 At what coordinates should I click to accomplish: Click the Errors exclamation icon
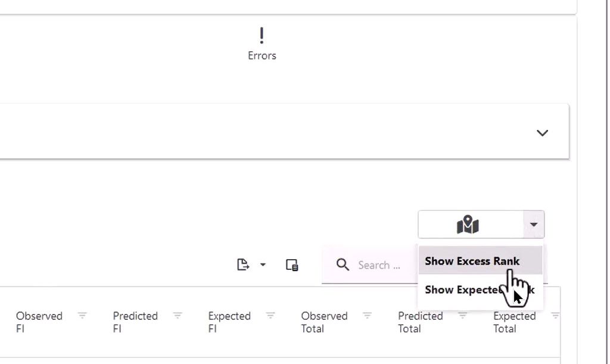point(262,36)
